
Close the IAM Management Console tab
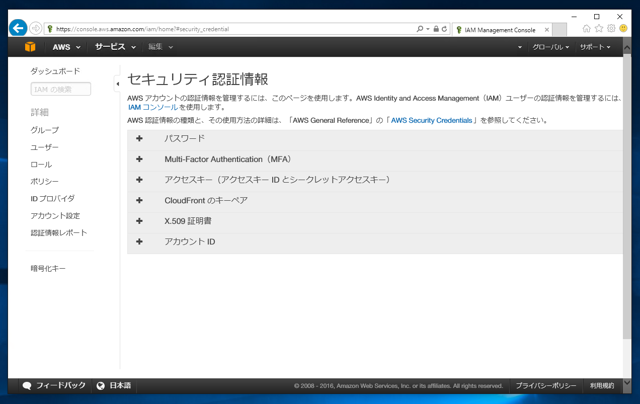(547, 30)
